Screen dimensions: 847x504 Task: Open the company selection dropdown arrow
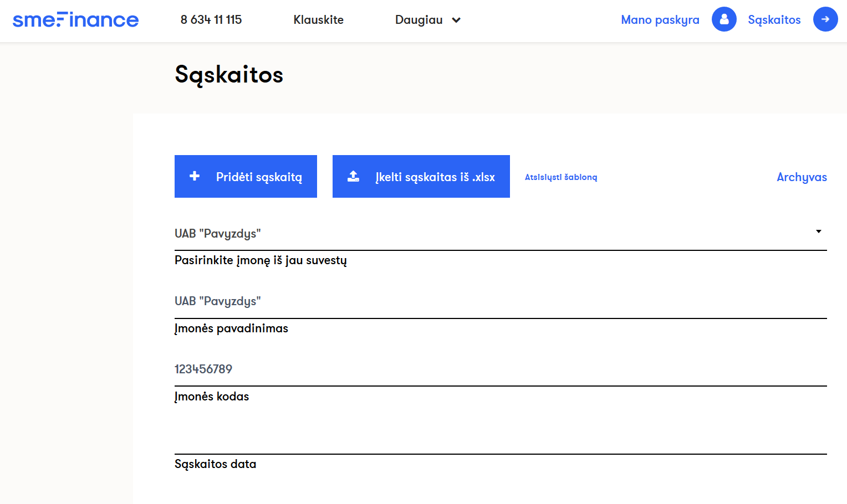click(x=818, y=232)
